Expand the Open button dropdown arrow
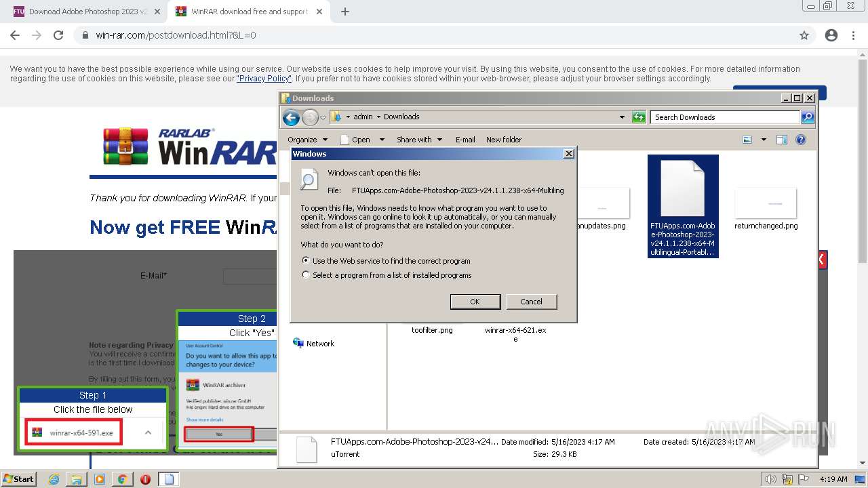 [x=382, y=140]
